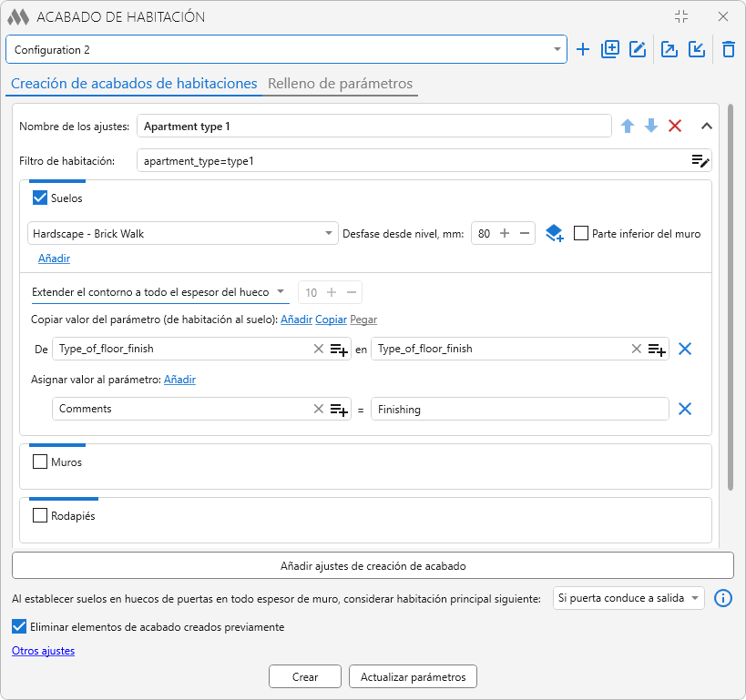Viewport: 746px width, 700px height.
Task: Clear the 'en' Type_of_floor_finish field
Action: pyautogui.click(x=636, y=349)
